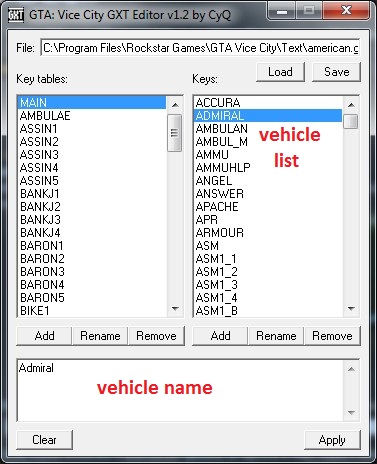The width and height of the screenshot is (377, 464).
Task: Select BARON1 key table
Action: coord(92,245)
